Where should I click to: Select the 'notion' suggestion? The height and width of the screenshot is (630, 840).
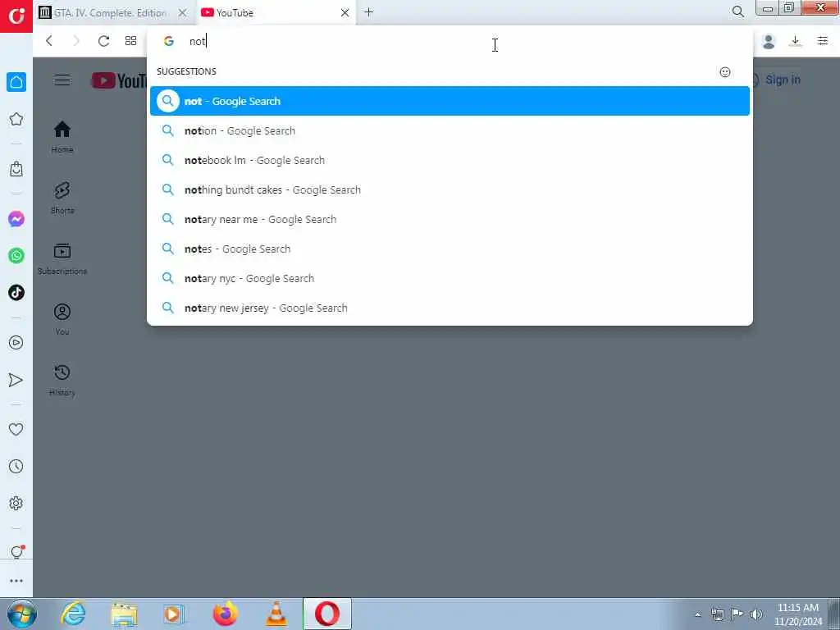pyautogui.click(x=450, y=130)
